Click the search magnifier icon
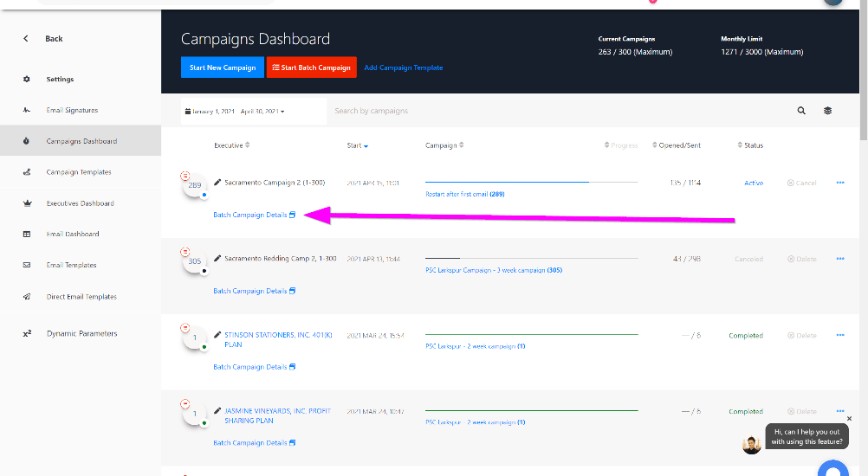The width and height of the screenshot is (868, 476). [801, 111]
